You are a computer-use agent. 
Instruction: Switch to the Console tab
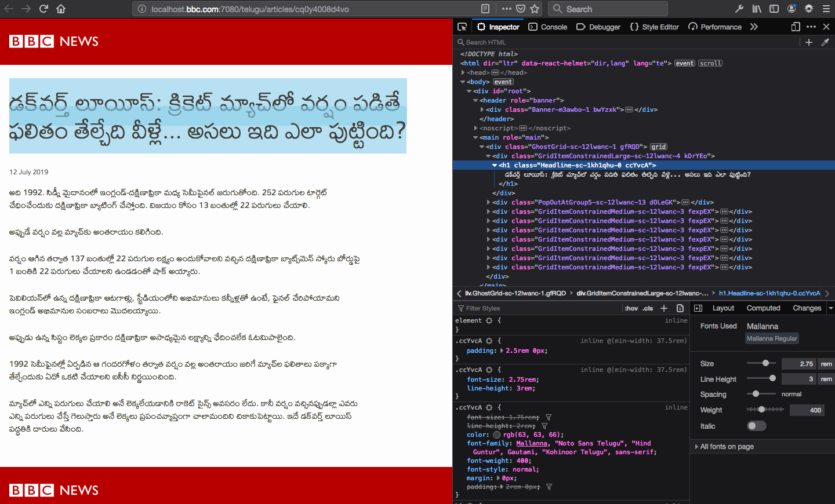[x=547, y=27]
